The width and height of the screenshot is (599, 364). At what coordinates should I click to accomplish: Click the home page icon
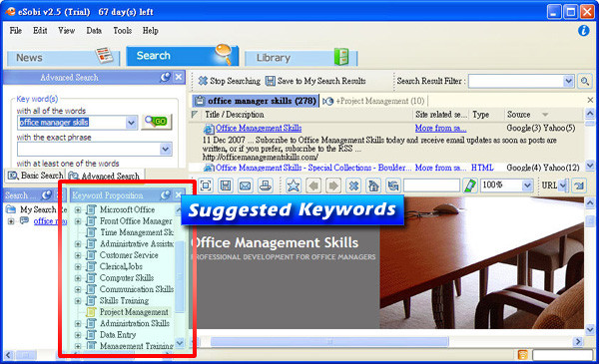(x=373, y=185)
